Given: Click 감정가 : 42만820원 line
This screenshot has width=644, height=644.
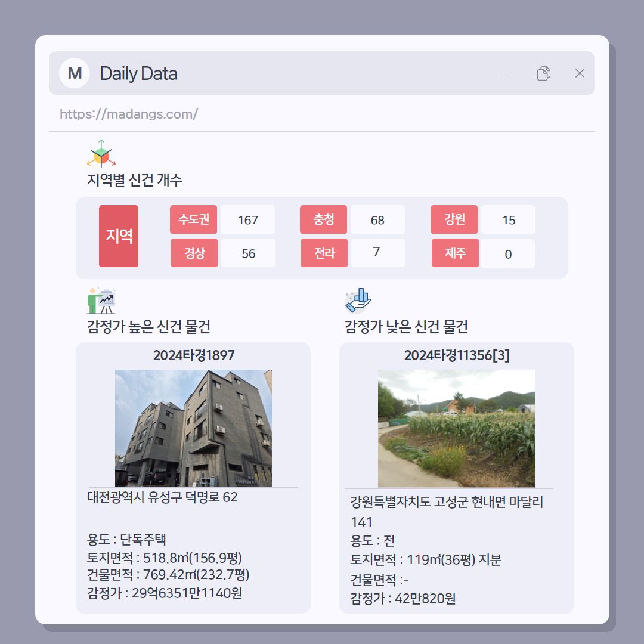Looking at the screenshot, I should click(402, 598).
